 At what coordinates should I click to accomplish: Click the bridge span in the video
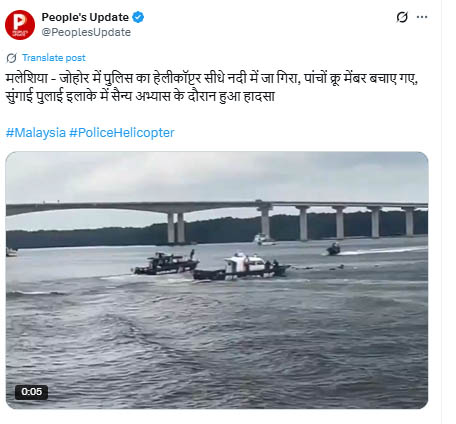[217, 207]
